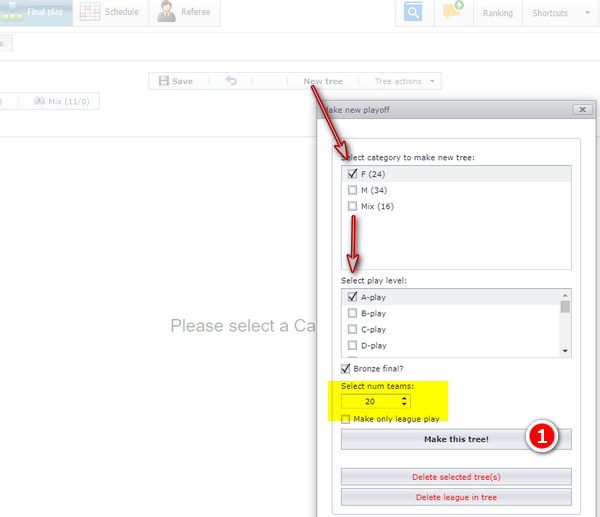The height and width of the screenshot is (517, 600).
Task: Check the C-play level checkbox
Action: pyautogui.click(x=352, y=329)
